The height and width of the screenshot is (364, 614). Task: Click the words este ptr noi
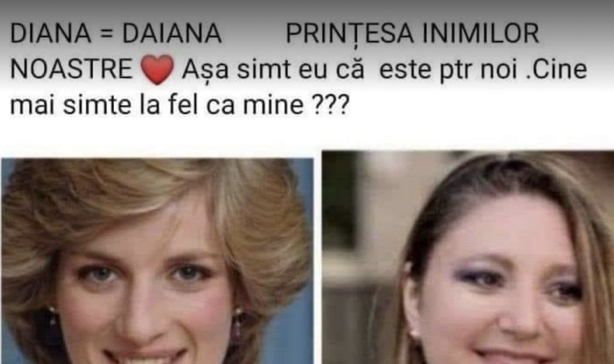pos(449,71)
